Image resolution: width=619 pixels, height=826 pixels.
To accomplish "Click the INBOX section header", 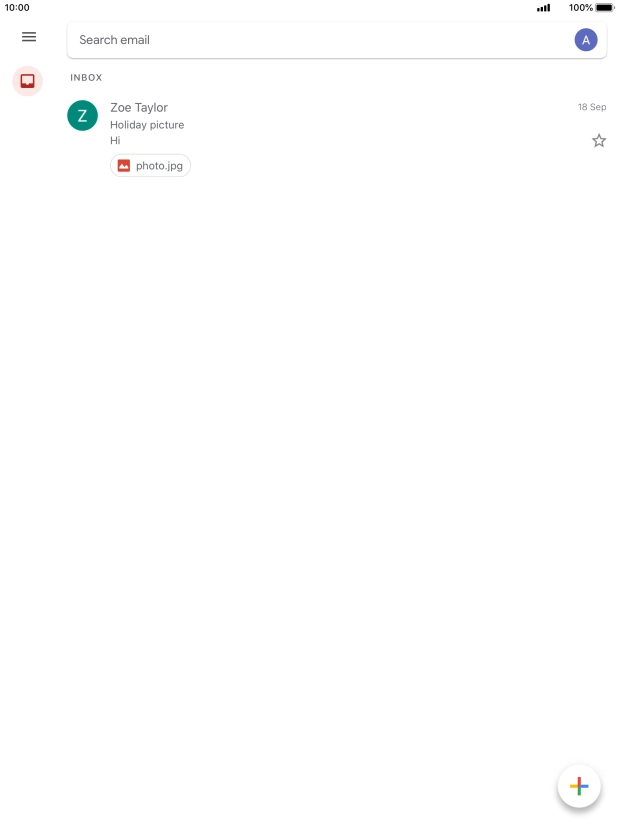I will click(x=86, y=77).
